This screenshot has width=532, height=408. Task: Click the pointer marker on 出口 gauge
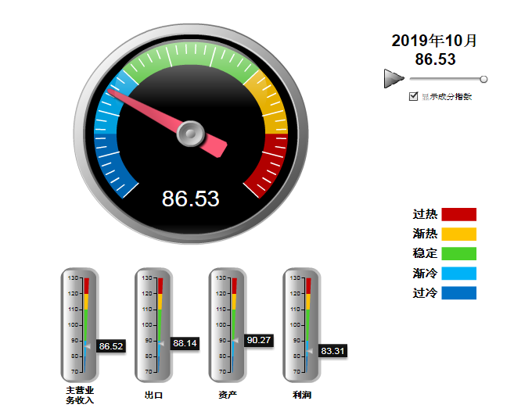click(x=161, y=343)
